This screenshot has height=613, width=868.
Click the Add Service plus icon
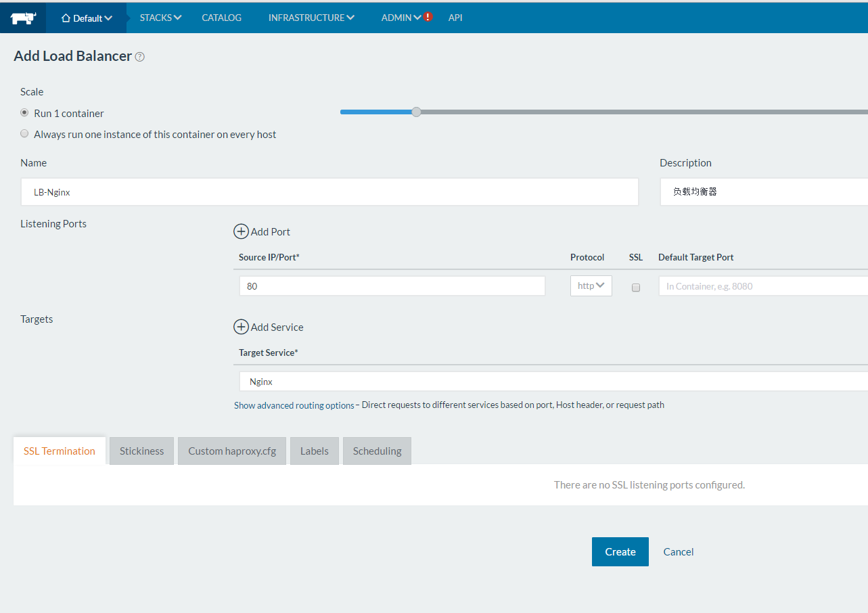point(241,327)
